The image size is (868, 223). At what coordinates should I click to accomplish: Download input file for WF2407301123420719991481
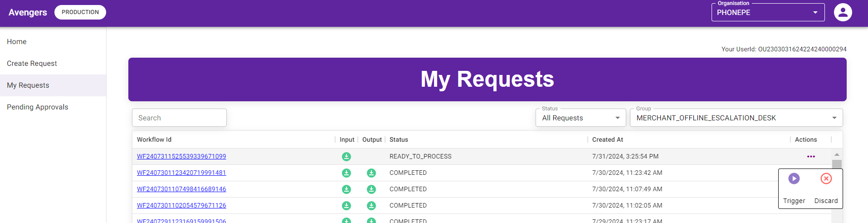346,173
